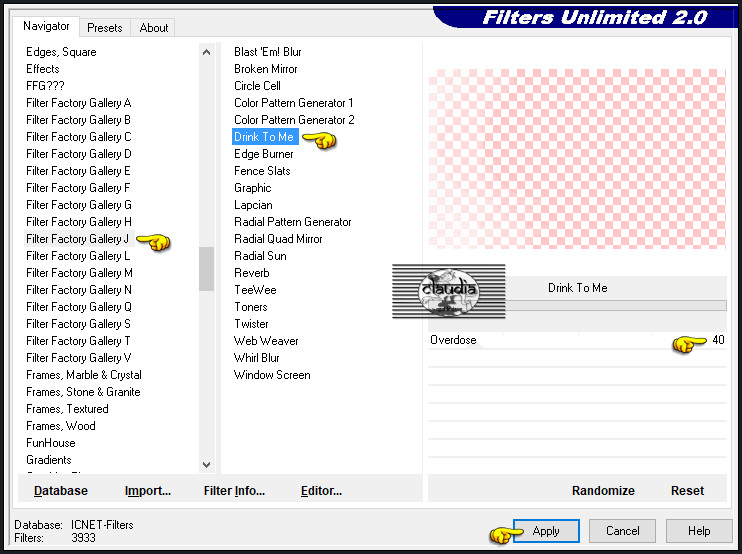Choose the Radial Sun filter
This screenshot has width=742, height=554.
(x=260, y=256)
